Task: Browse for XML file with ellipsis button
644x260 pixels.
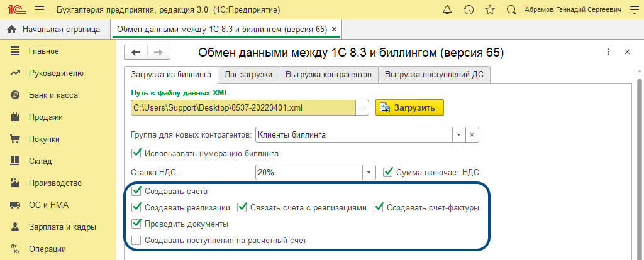Action: point(362,108)
